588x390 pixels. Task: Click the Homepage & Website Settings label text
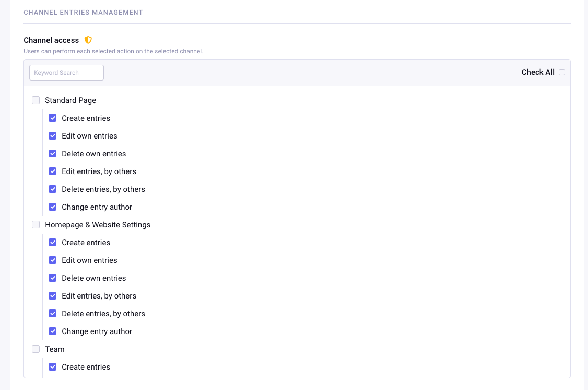point(98,224)
